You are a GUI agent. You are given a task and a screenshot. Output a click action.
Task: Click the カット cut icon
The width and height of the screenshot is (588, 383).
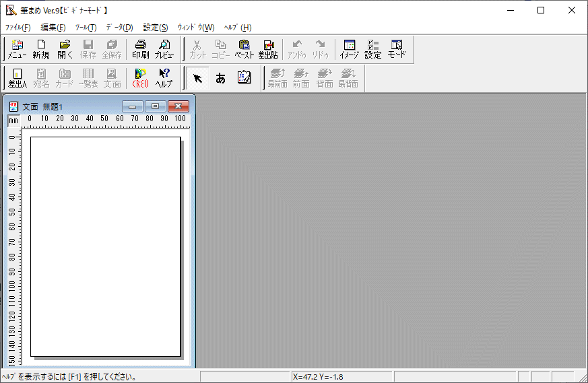[197, 49]
